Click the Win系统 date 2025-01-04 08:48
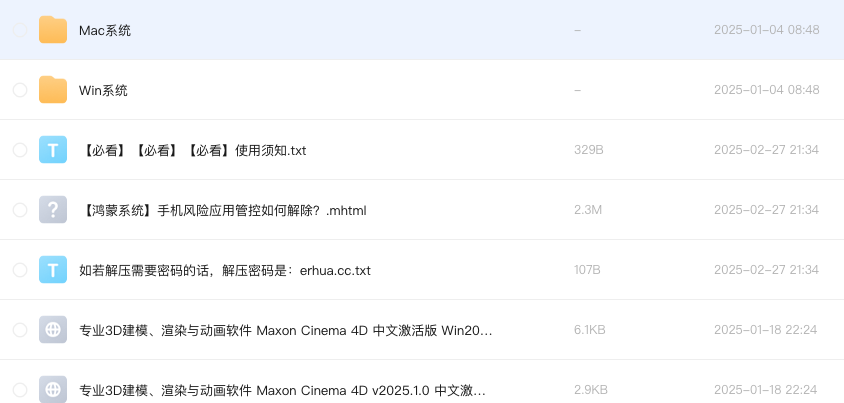 766,90
